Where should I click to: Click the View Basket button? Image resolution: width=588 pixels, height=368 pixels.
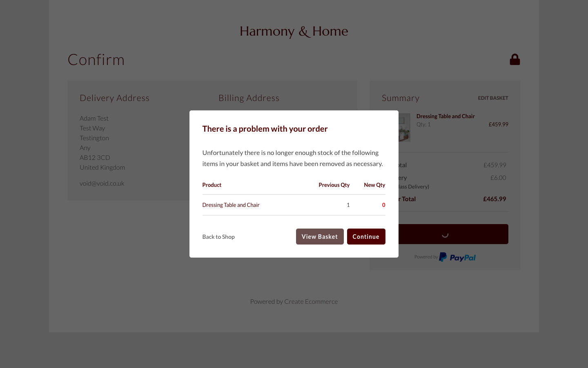coord(320,237)
